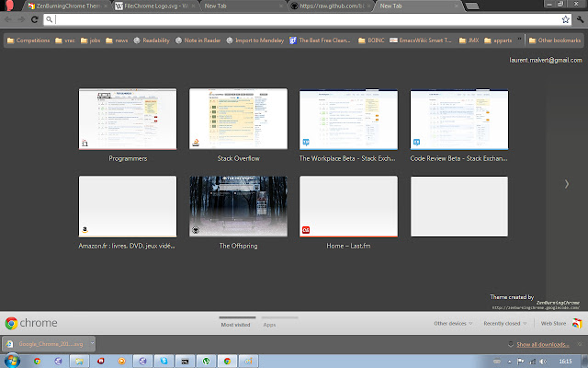Open the Google_Chrome svg download options arrow
Image resolution: width=588 pixels, height=368 pixels.
coord(92,343)
